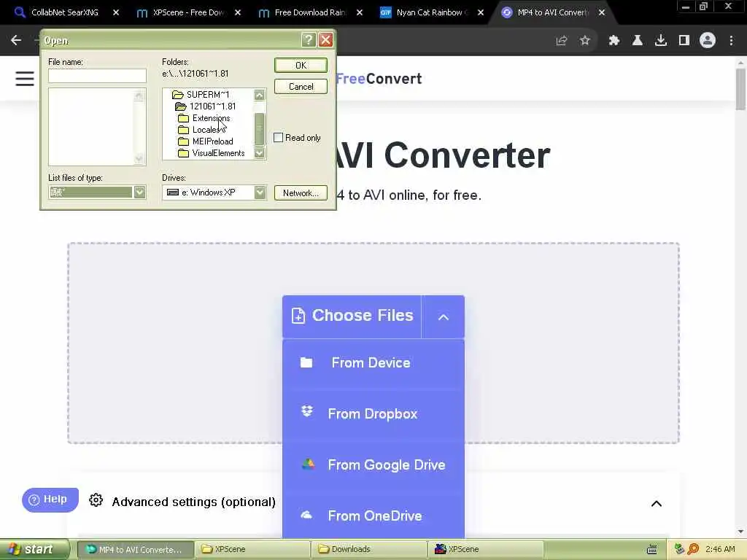Image resolution: width=747 pixels, height=560 pixels.
Task: Select From Google Drive menu option
Action: click(373, 464)
